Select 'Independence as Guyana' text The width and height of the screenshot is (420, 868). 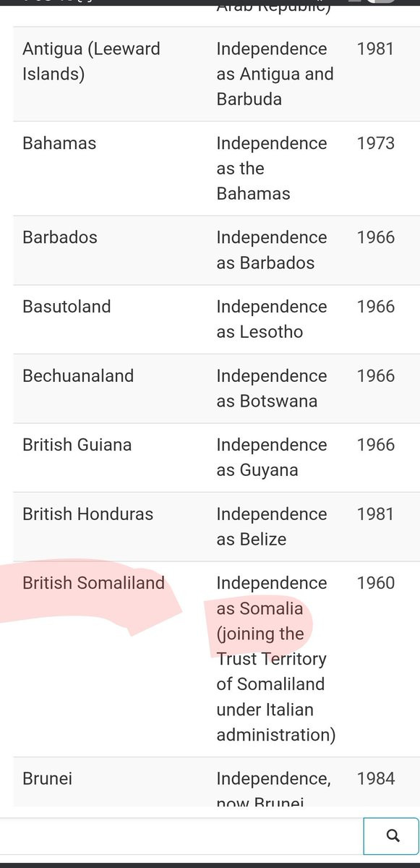coord(272,457)
